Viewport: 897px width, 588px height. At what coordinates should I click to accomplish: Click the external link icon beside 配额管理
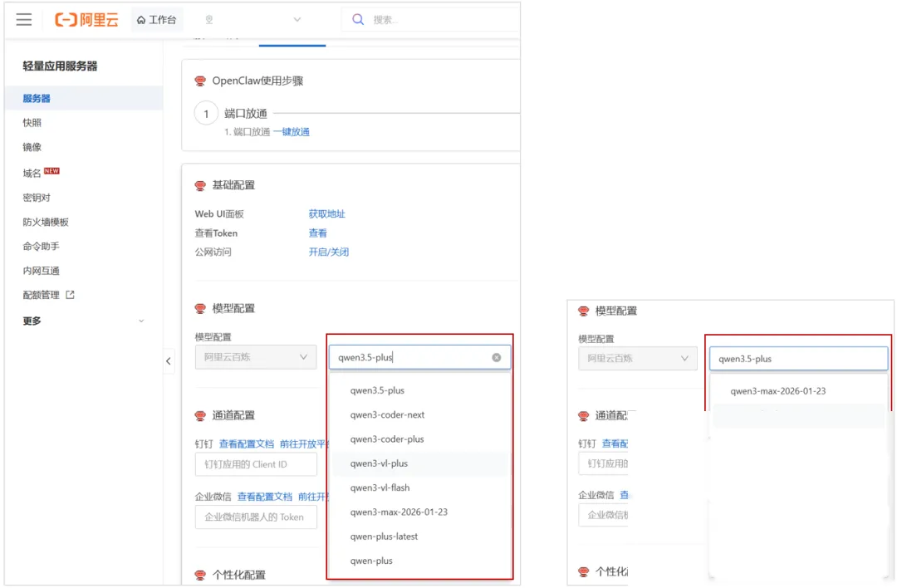click(71, 295)
